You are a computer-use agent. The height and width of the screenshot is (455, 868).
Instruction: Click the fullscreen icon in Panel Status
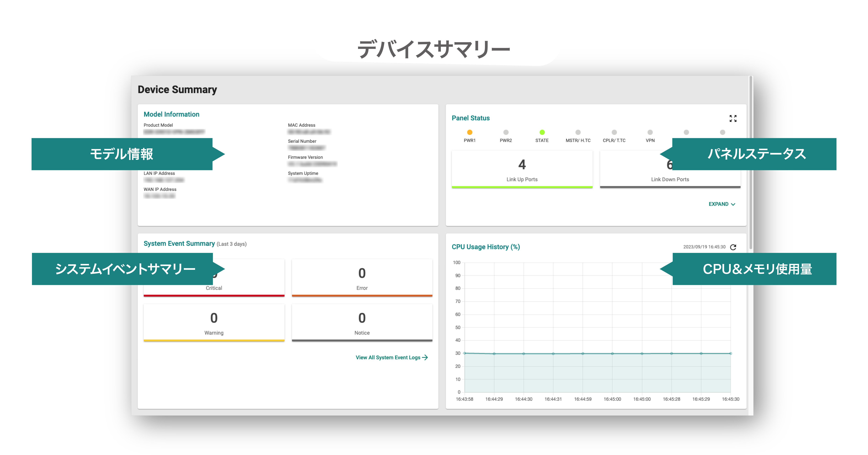(x=733, y=118)
